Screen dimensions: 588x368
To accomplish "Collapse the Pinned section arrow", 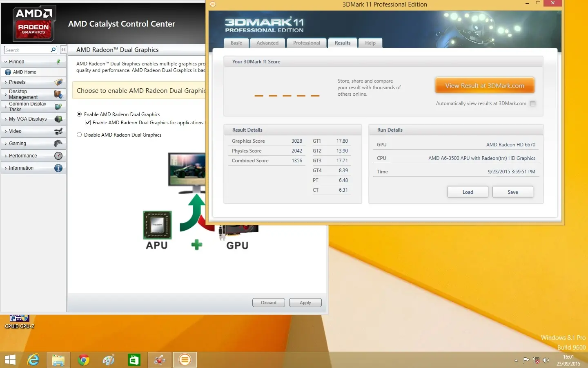I will pos(6,62).
